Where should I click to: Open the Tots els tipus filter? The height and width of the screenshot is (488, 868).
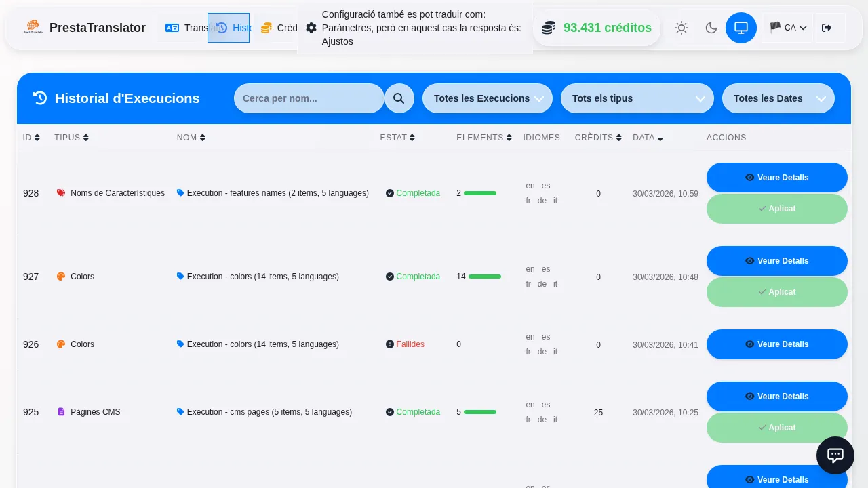click(637, 98)
